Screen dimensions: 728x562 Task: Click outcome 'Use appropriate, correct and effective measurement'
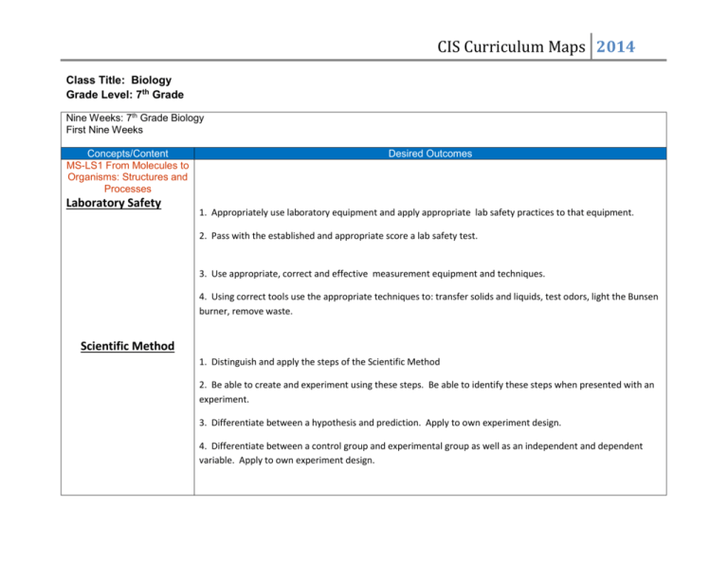(x=373, y=274)
